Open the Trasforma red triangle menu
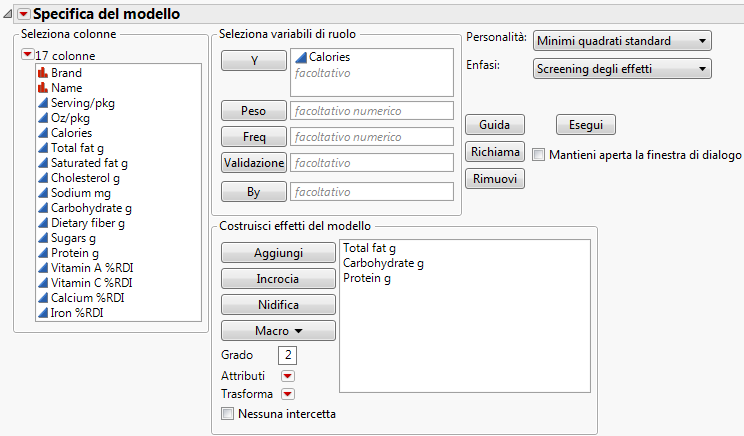The width and height of the screenshot is (744, 436). point(288,394)
